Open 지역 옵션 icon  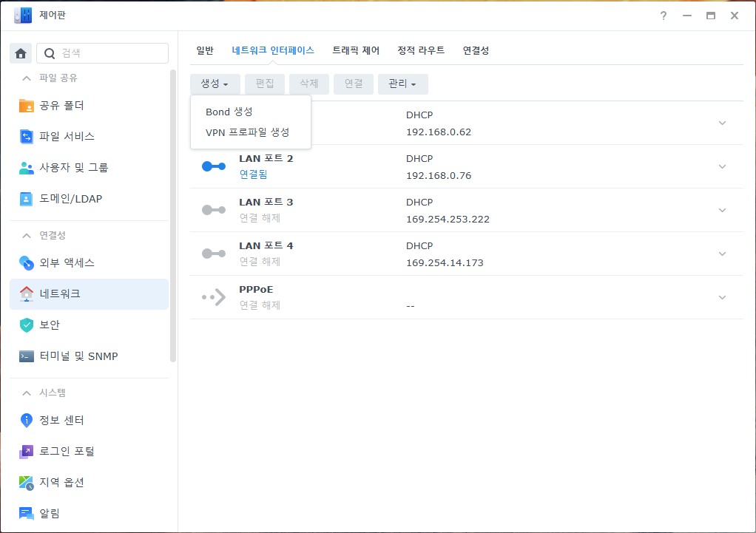pyautogui.click(x=26, y=483)
